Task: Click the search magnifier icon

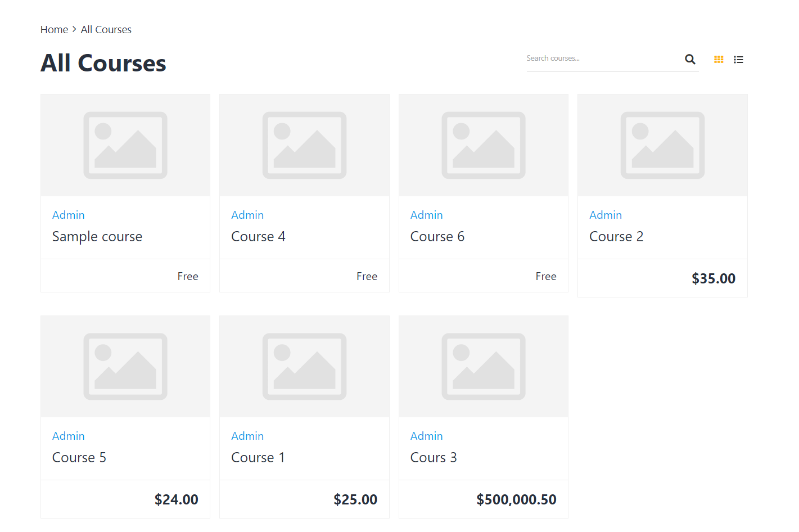Action: 690,59
